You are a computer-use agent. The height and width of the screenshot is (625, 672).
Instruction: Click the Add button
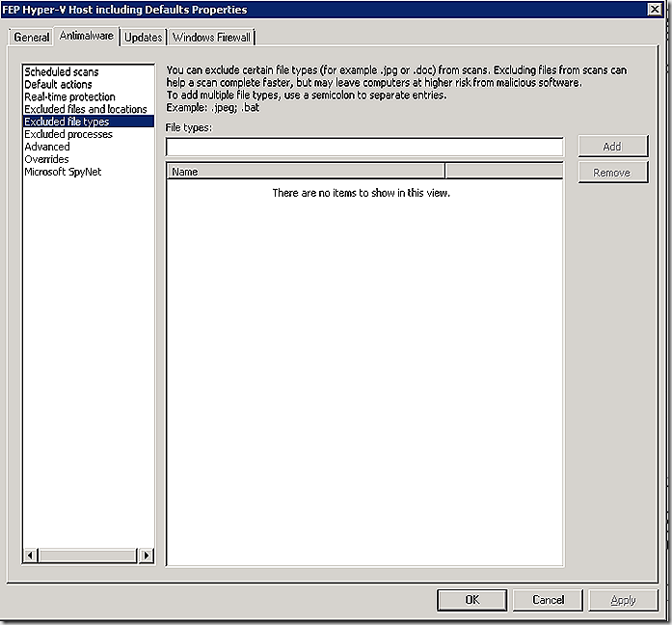tap(613, 147)
